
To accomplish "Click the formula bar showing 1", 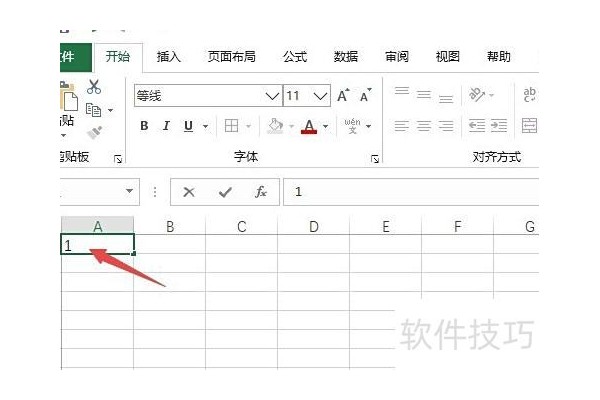I will [x=411, y=192].
